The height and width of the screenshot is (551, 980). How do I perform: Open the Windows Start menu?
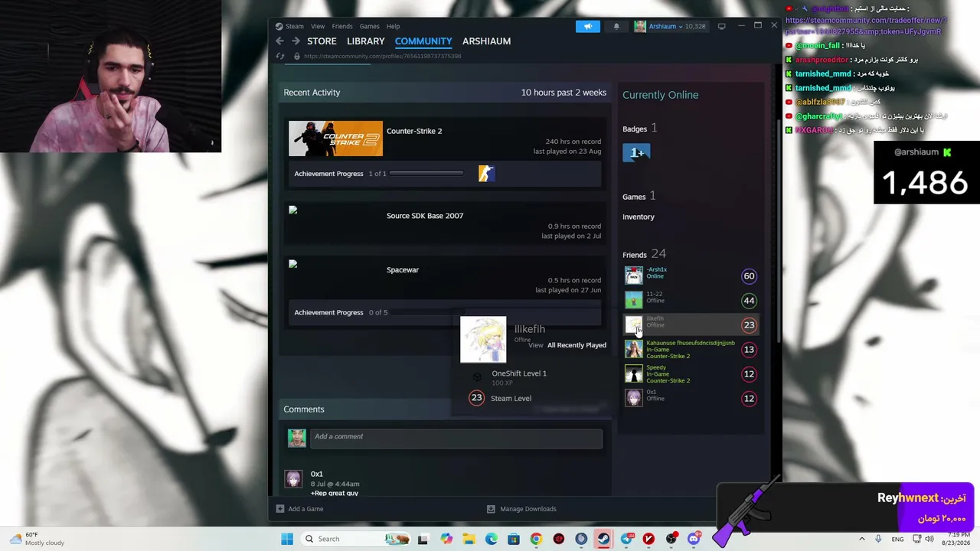(x=287, y=539)
